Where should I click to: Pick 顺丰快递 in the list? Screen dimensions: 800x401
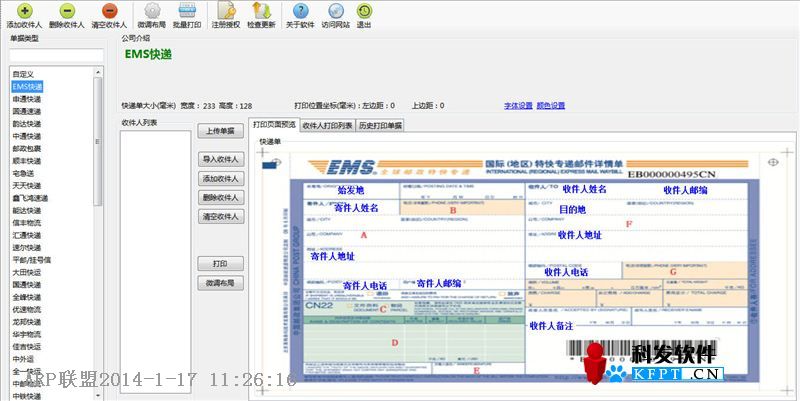27,161
